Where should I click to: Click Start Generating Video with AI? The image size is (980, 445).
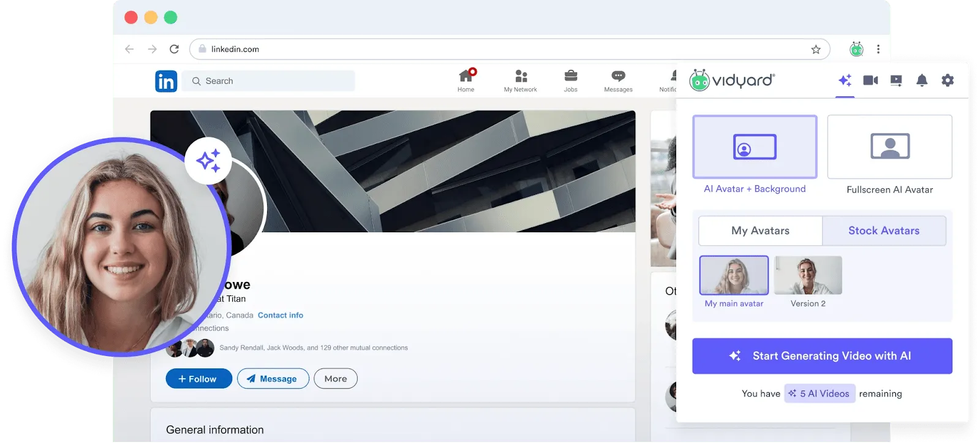[823, 356]
